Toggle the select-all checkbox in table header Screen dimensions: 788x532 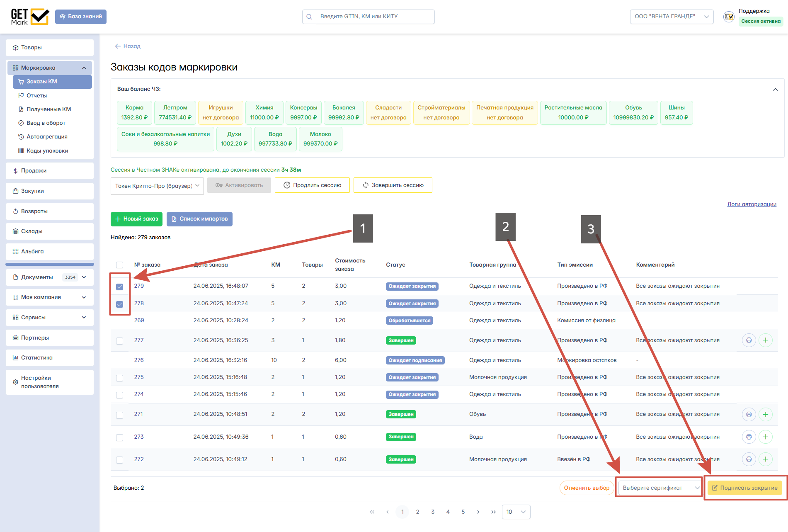tap(120, 265)
